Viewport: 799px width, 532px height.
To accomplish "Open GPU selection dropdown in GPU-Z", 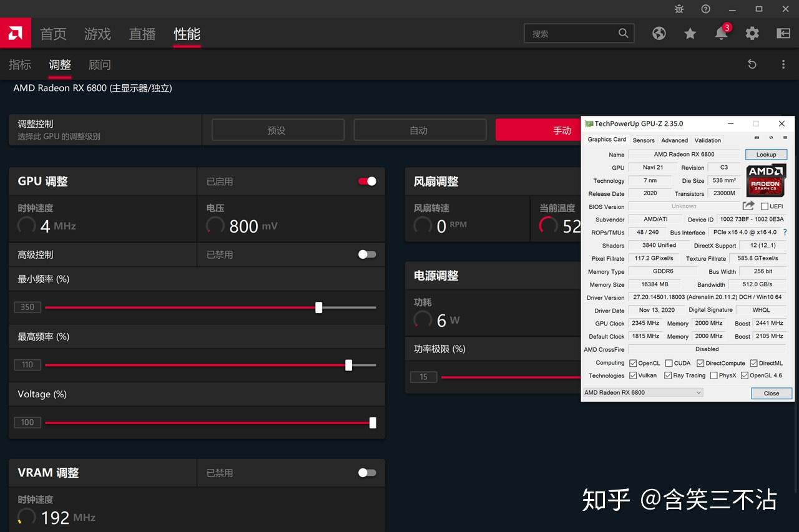I will [643, 392].
